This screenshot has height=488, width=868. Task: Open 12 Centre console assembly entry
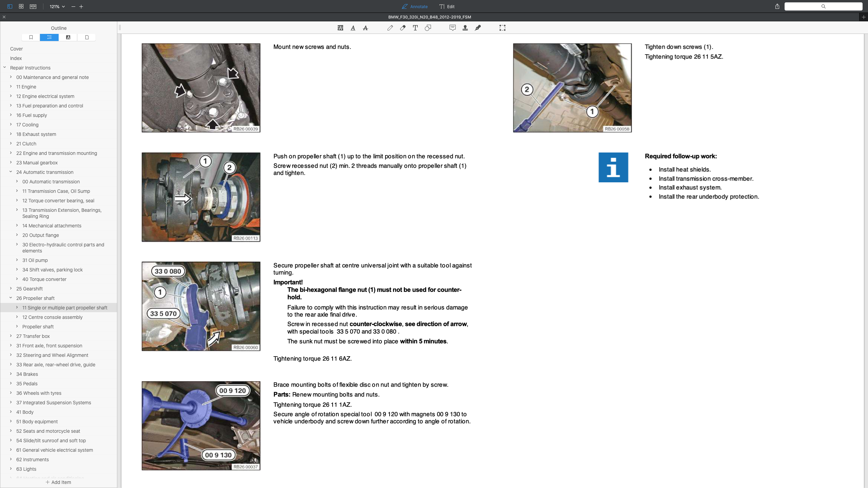pyautogui.click(x=53, y=317)
